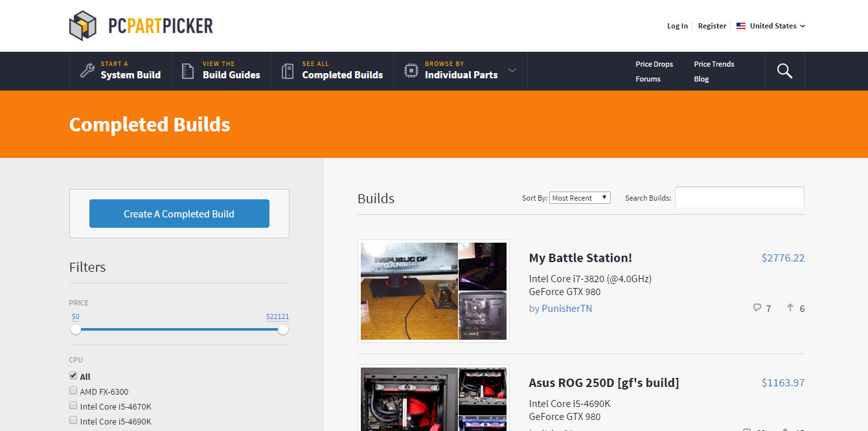Open Asus ROG 250D main case thumbnail
Viewport: 868px width, 431px height.
(x=409, y=399)
